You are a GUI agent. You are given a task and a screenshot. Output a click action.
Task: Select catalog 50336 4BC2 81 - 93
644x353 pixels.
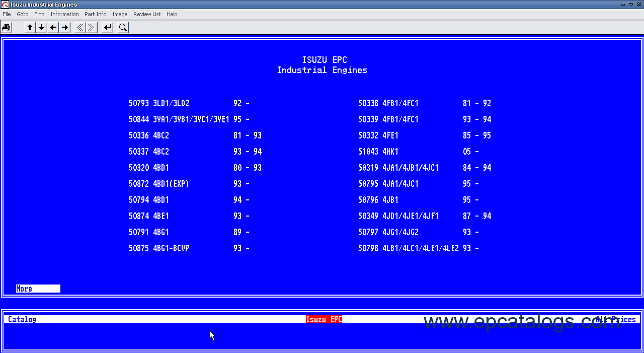[x=195, y=135]
